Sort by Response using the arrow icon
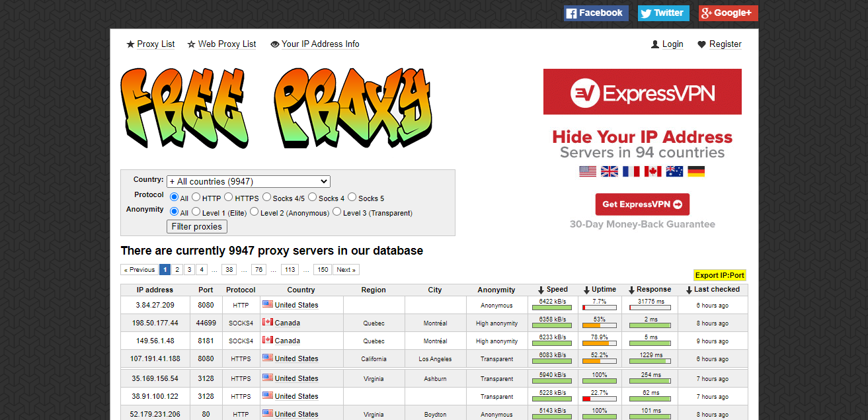 (631, 289)
